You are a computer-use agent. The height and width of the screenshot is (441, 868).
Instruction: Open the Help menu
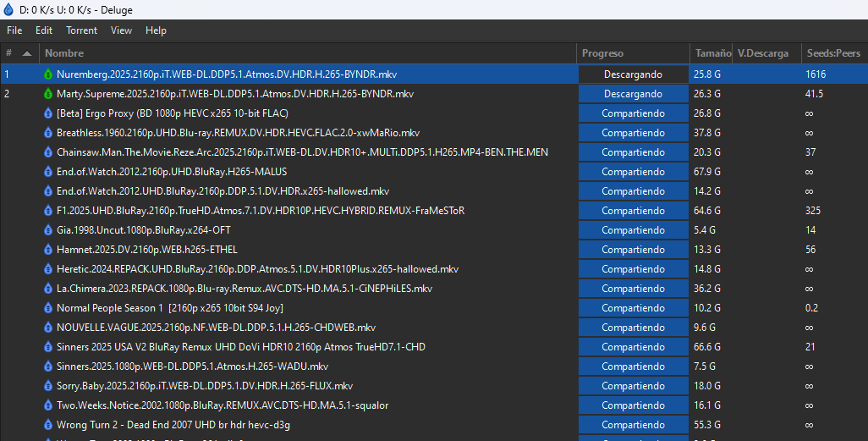pos(157,30)
